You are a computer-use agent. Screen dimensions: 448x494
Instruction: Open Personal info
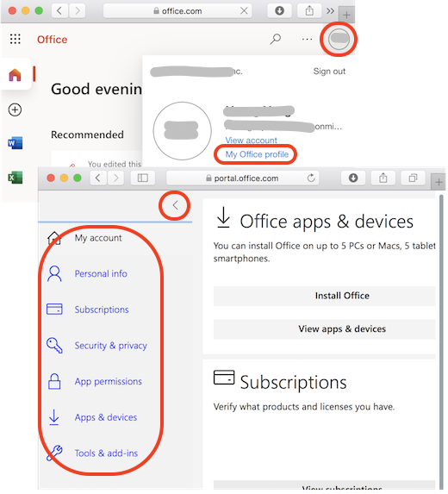click(101, 273)
